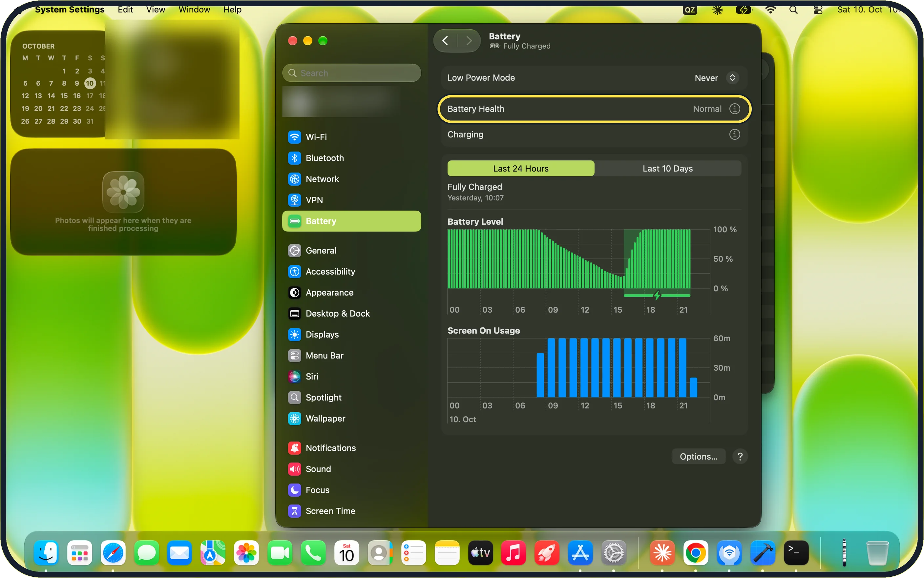Click Spotlight magnifier in menu bar
The width and height of the screenshot is (924, 578).
point(794,10)
